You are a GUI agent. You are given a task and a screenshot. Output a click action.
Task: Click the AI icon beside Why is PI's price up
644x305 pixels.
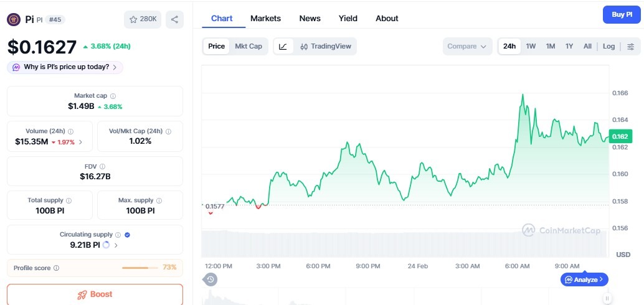[x=16, y=67]
